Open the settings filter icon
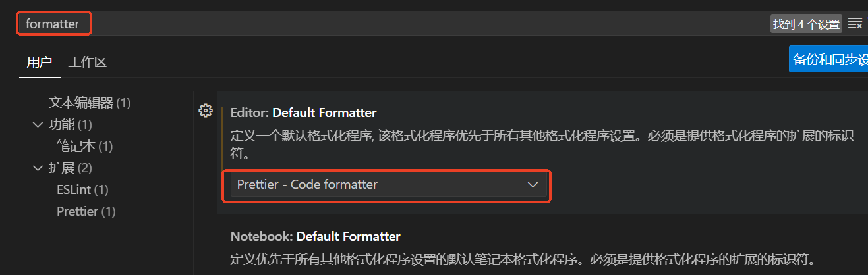The image size is (868, 275). pyautogui.click(x=855, y=24)
